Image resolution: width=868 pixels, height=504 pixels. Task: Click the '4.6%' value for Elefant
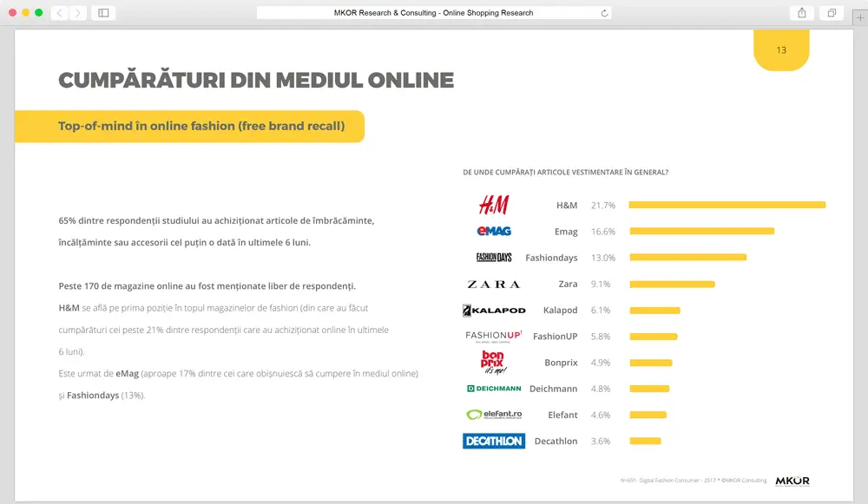coord(600,415)
